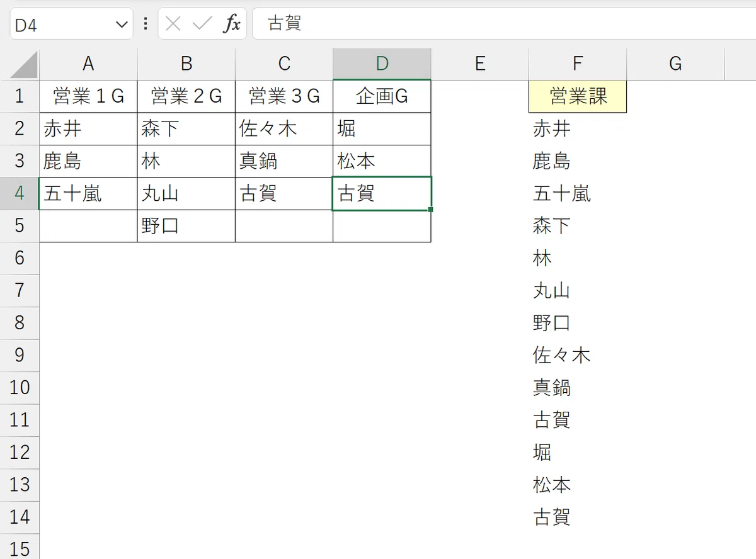Click cell D2 containing 堀
The height and width of the screenshot is (559, 756).
point(382,129)
